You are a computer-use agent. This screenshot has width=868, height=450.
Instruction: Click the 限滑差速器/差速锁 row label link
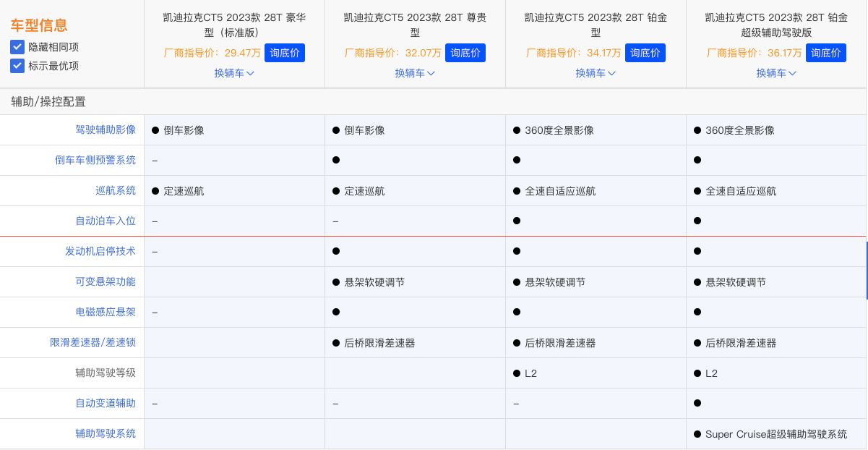(93, 343)
